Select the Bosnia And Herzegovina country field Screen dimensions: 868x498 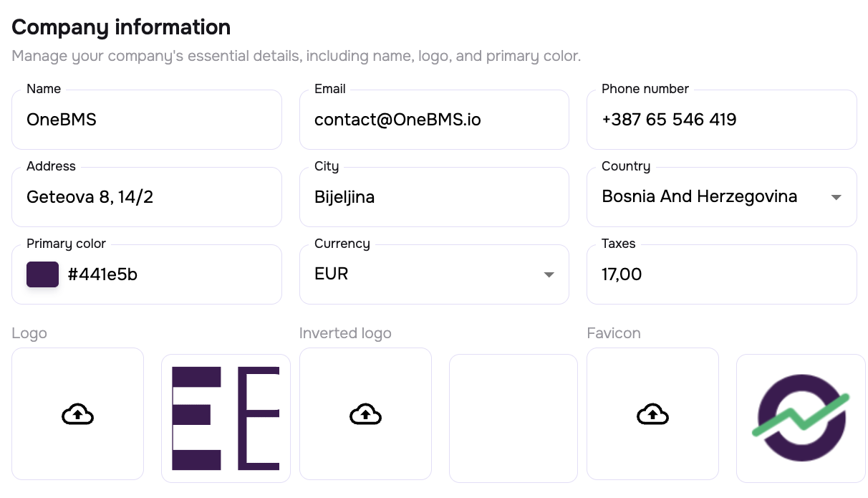click(699, 197)
